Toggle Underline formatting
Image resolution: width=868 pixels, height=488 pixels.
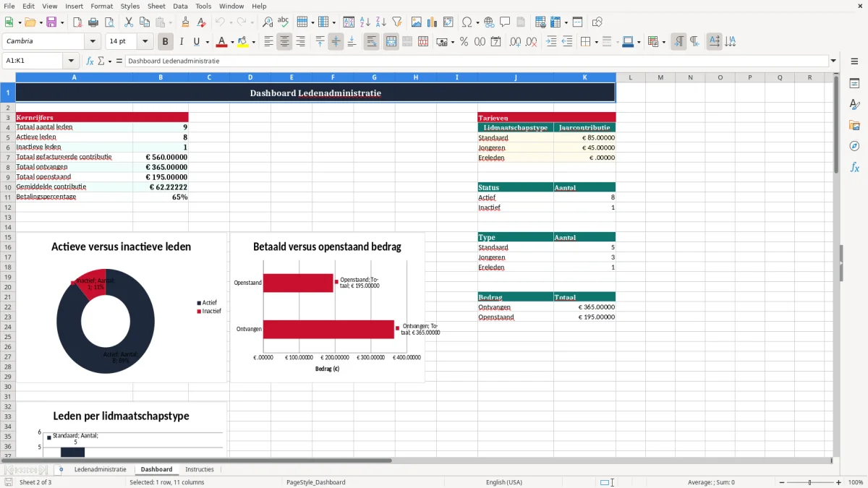click(x=197, y=42)
